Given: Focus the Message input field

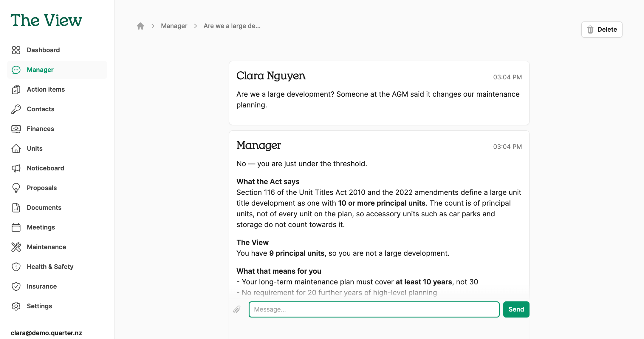Looking at the screenshot, I should pos(374,309).
